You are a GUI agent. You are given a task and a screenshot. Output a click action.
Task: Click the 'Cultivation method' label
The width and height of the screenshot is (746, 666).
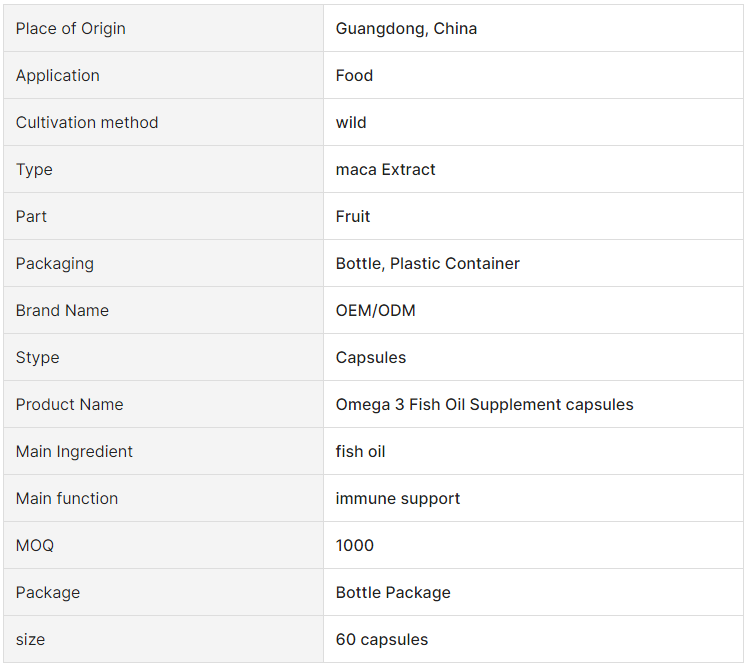87,123
